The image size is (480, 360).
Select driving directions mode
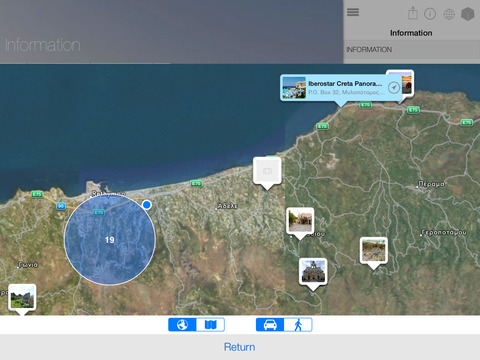point(270,324)
